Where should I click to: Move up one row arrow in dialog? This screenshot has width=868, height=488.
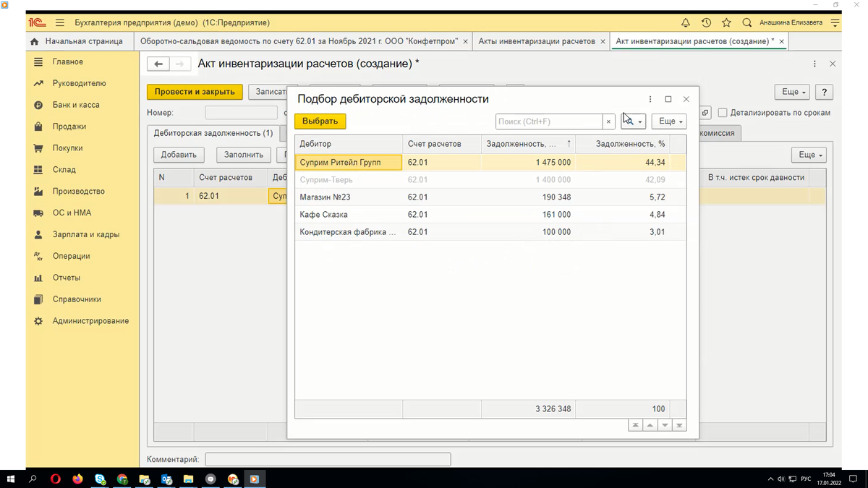pyautogui.click(x=650, y=425)
